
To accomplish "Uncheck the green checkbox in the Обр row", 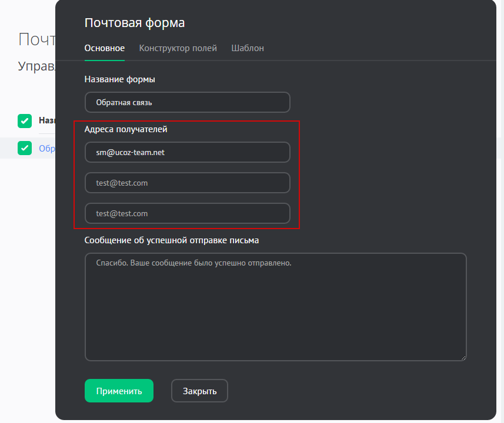I will tap(24, 148).
